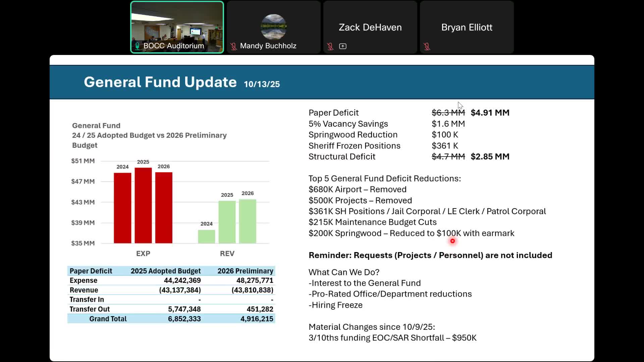Click Zack DeHaven's screen share indicator icon
Viewport: 644px width, 362px height.
(343, 46)
